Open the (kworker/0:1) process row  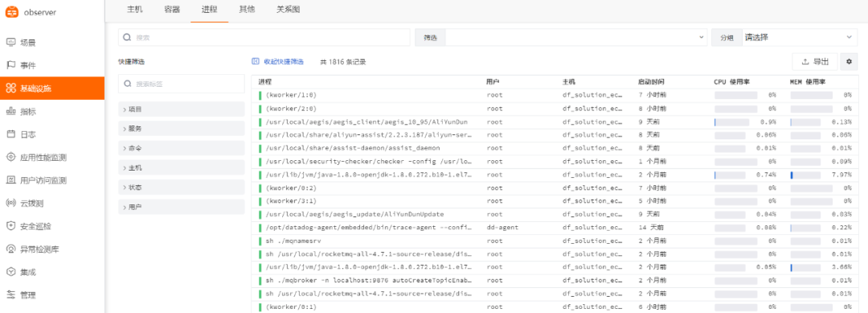click(x=555, y=307)
